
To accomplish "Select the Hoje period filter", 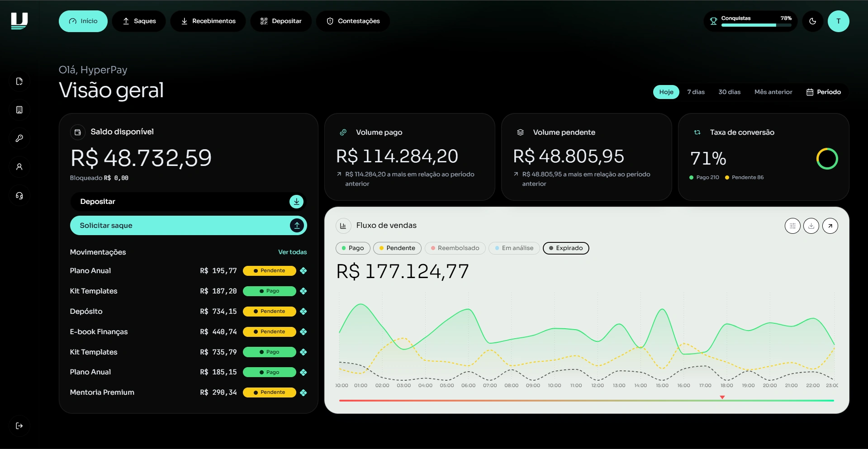I will point(666,92).
